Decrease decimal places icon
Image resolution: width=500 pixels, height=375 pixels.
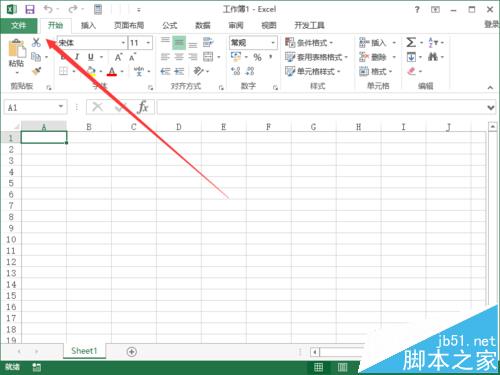[x=250, y=71]
